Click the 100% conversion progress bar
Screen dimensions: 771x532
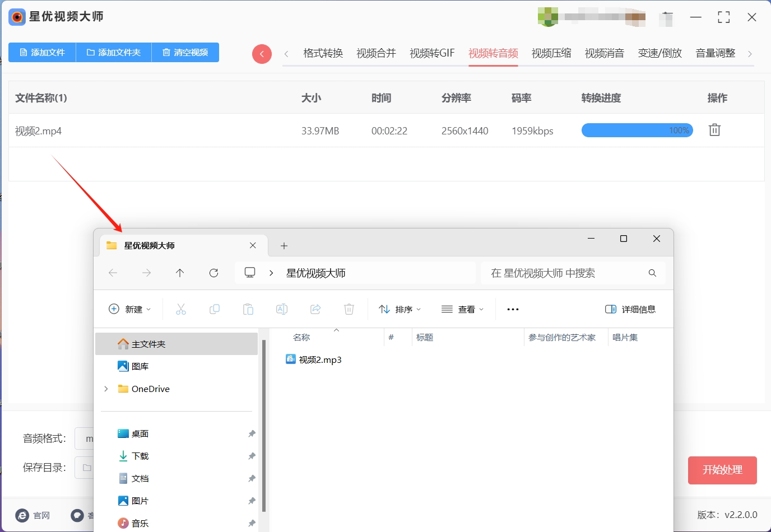pyautogui.click(x=638, y=130)
